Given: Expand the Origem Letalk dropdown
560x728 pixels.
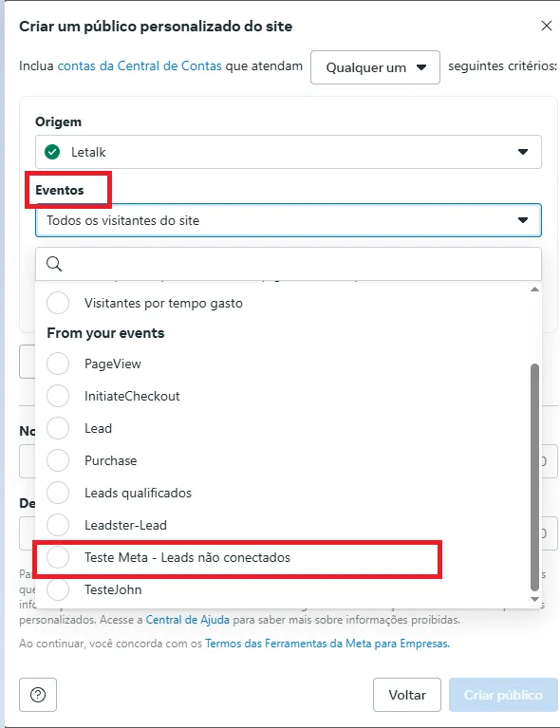Looking at the screenshot, I should click(x=289, y=152).
